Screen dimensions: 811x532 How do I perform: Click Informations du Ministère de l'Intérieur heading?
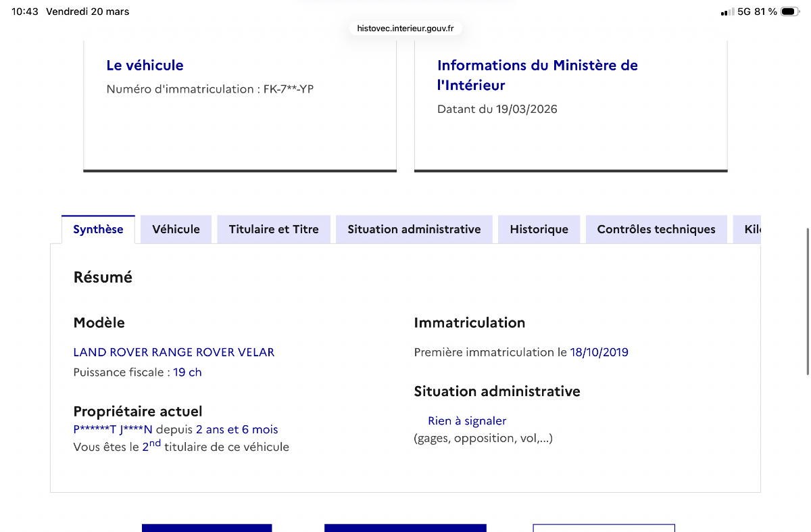click(537, 75)
